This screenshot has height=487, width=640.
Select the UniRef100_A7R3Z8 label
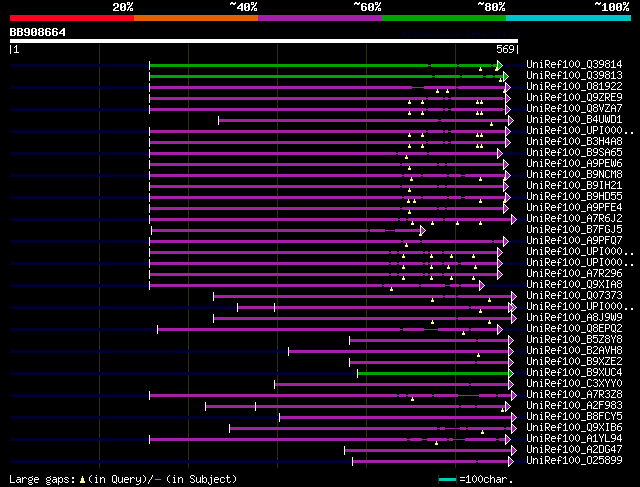(x=574, y=395)
